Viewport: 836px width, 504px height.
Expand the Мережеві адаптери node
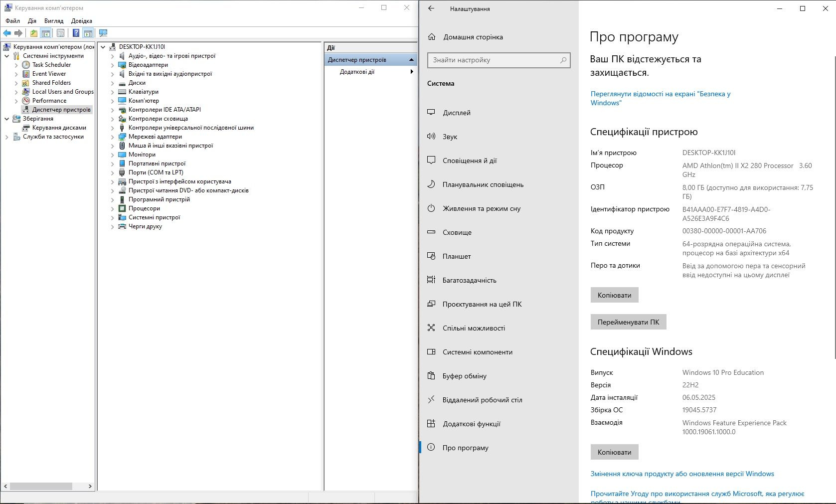point(112,137)
